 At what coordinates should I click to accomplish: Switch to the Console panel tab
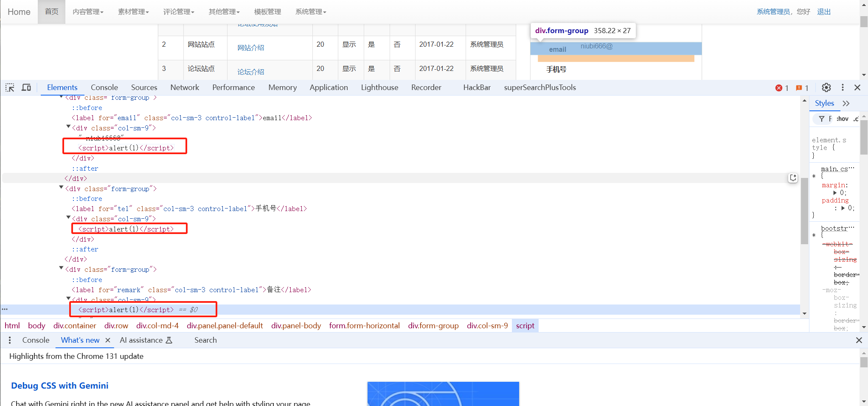point(104,87)
